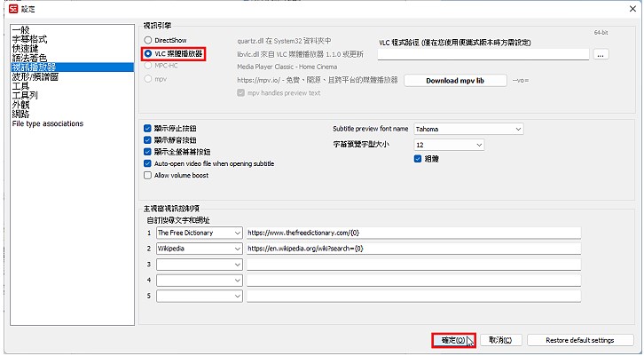The height and width of the screenshot is (356, 644).
Task: Click the VLC path input field
Action: 483,54
